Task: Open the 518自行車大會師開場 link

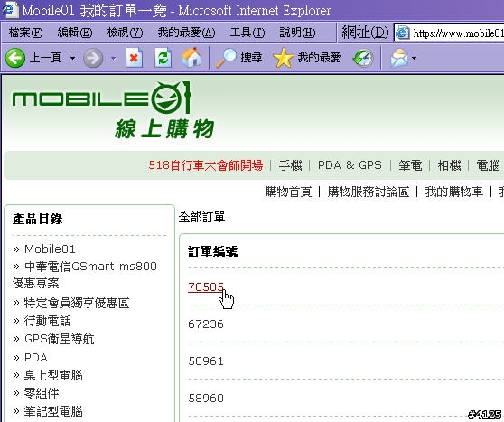Action: click(206, 165)
